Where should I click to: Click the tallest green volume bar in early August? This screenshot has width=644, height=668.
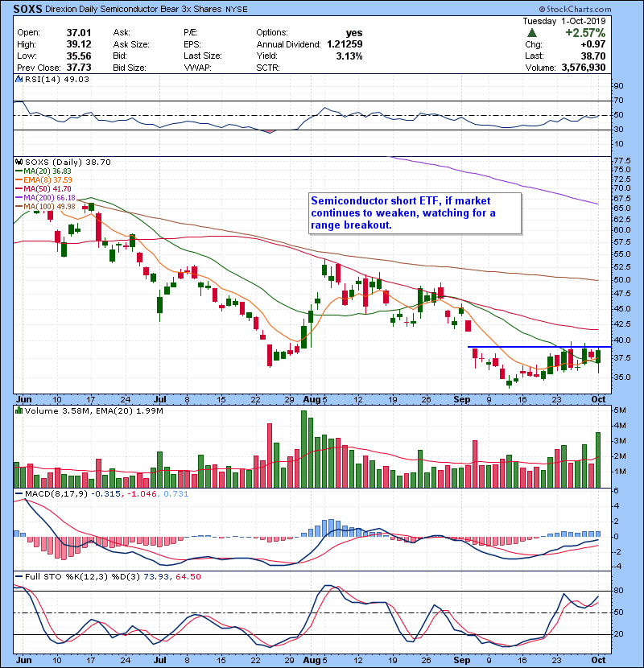(303, 449)
